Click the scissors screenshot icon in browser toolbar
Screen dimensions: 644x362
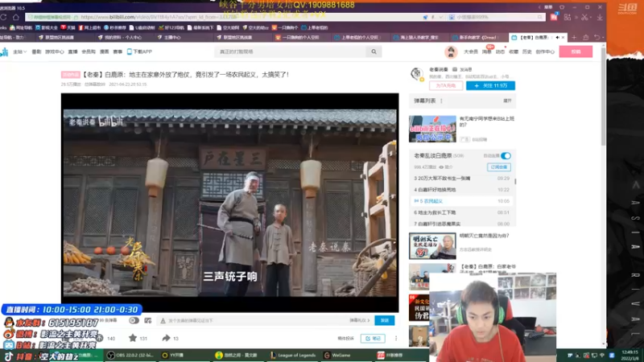[x=584, y=17]
